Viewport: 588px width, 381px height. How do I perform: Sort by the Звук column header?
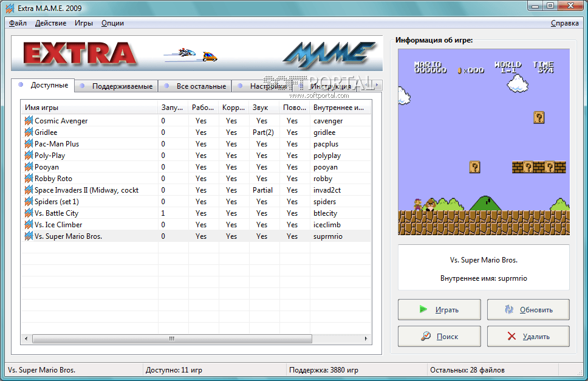coord(264,108)
